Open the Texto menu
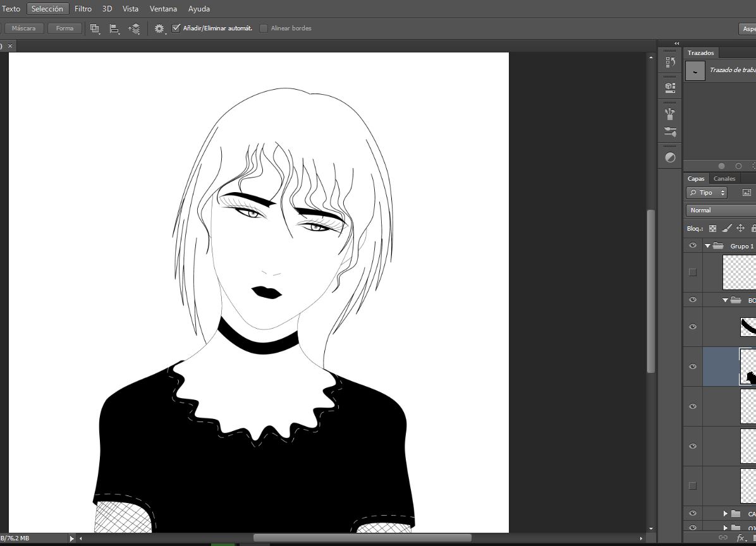Image resolution: width=756 pixels, height=546 pixels. coord(11,9)
